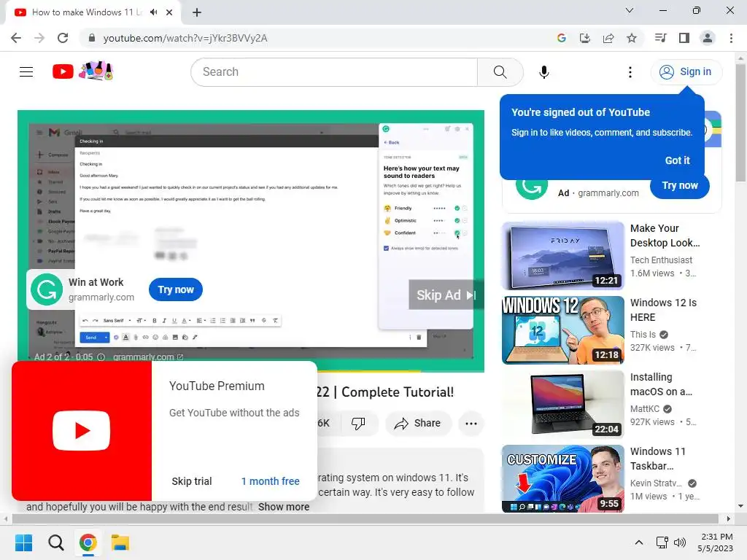
Task: View site info via padlock icon
Action: [92, 38]
